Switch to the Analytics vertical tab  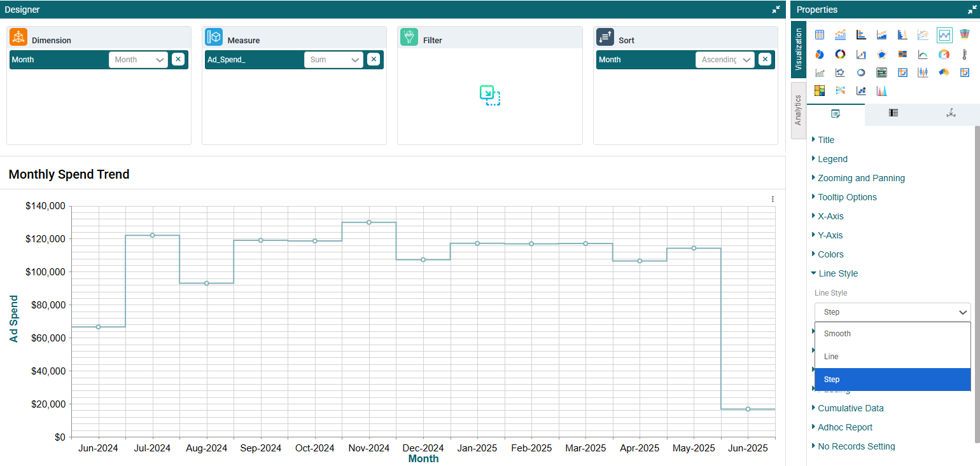(x=798, y=110)
